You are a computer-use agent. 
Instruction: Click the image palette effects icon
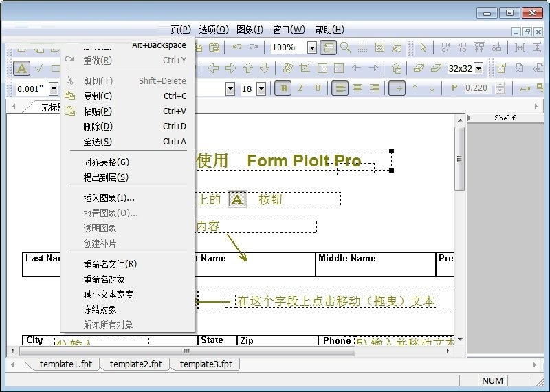tap(287, 67)
